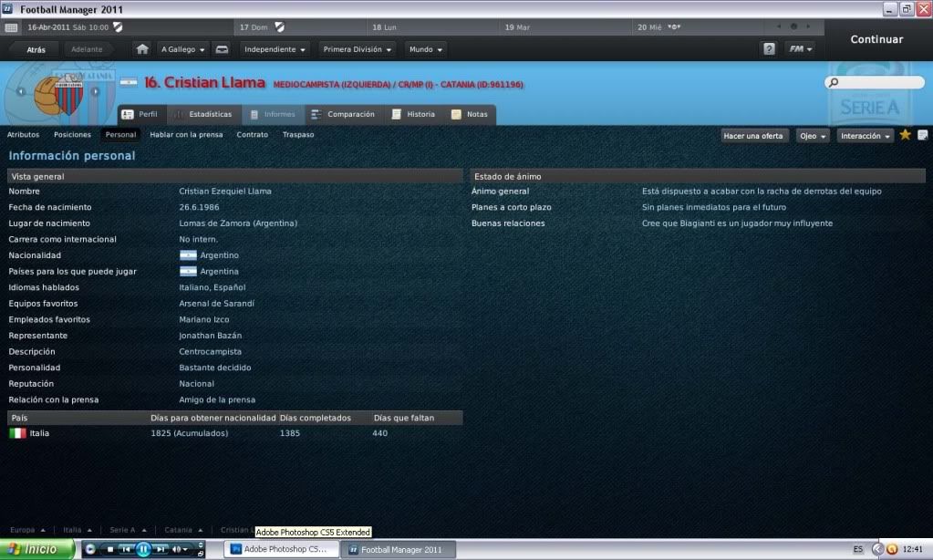Click the match fixture icon on 16-Abr-2011
933x560 pixels.
(118, 27)
